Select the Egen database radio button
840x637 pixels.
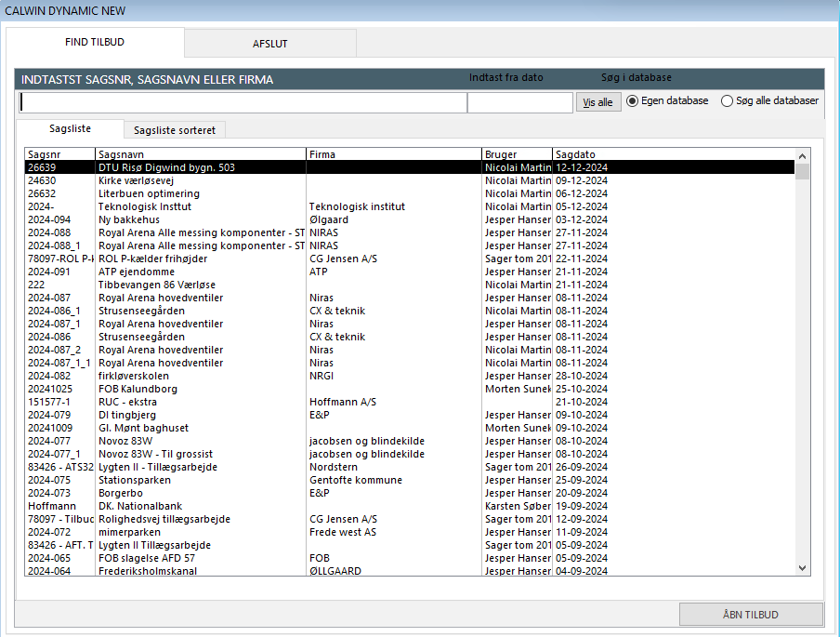(667, 100)
